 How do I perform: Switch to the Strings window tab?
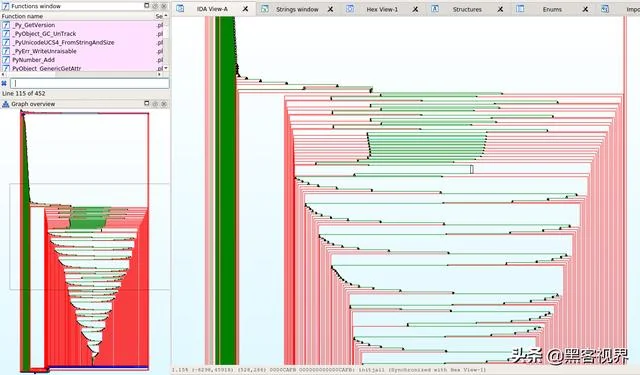[x=297, y=9]
